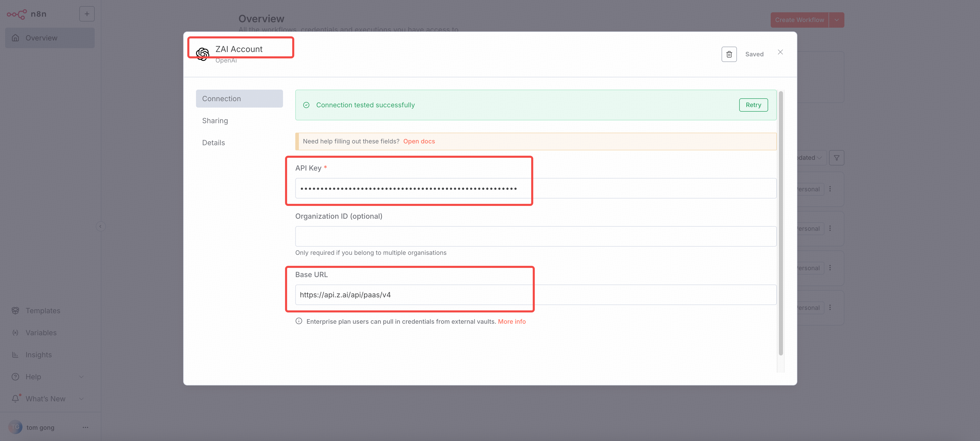Click the plus icon next to n8n logo
This screenshot has height=441, width=980.
point(87,14)
